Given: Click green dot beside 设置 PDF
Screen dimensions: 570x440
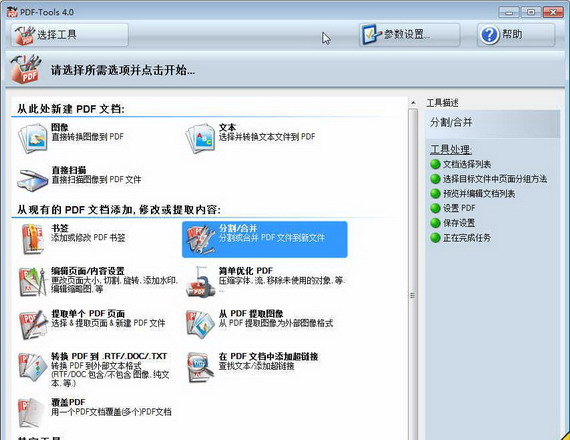Looking at the screenshot, I should pos(435,208).
